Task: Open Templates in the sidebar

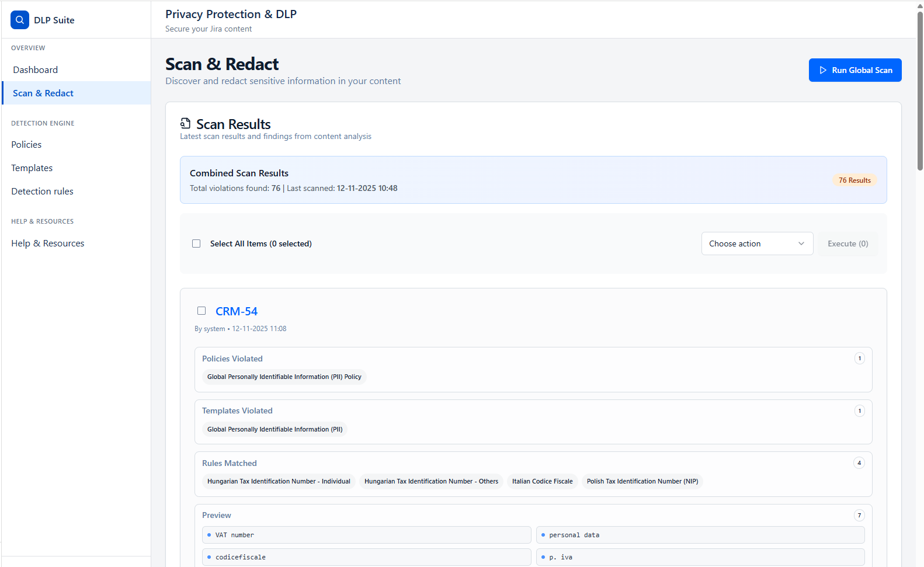Action: point(32,168)
